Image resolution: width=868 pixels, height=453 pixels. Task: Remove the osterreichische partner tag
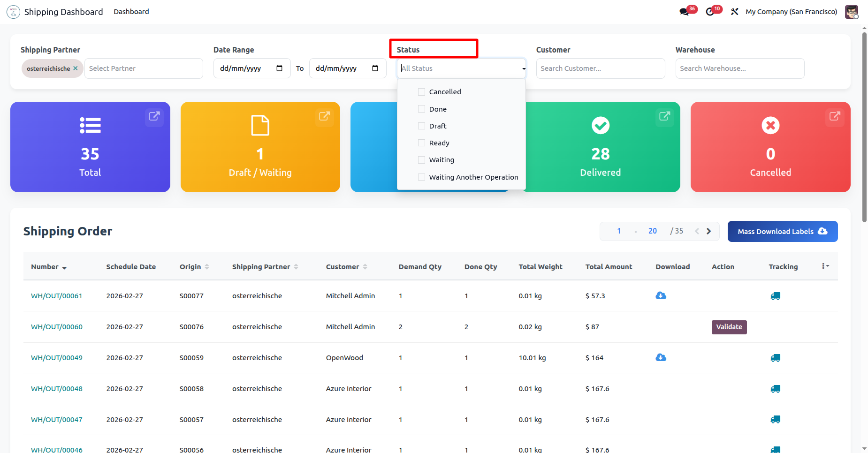tap(76, 68)
